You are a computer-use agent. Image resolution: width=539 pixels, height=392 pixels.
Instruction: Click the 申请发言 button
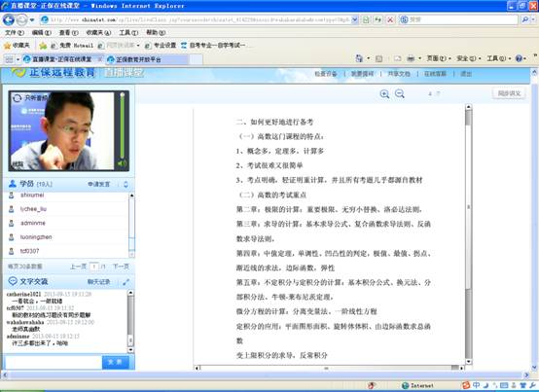(98, 184)
